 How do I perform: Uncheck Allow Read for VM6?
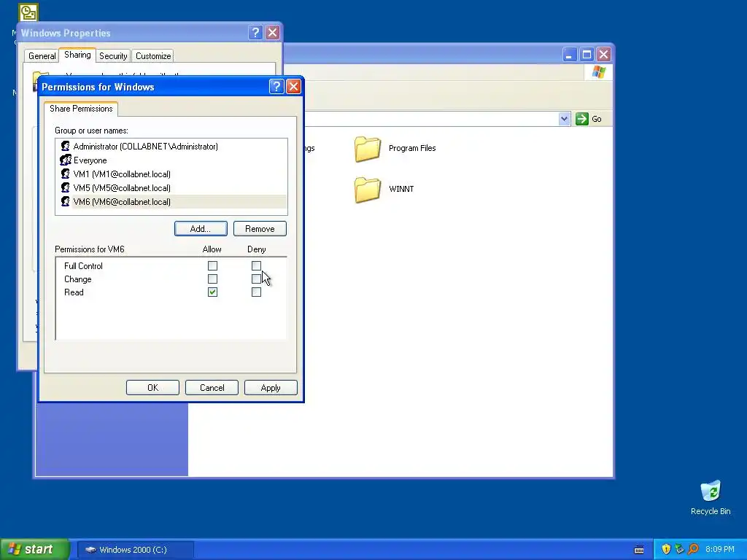pyautogui.click(x=212, y=292)
